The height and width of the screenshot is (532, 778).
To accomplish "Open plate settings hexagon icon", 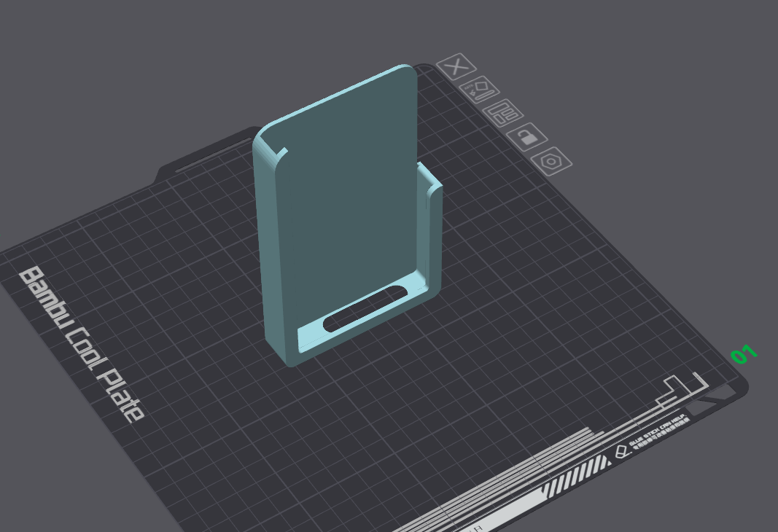I will point(551,161).
